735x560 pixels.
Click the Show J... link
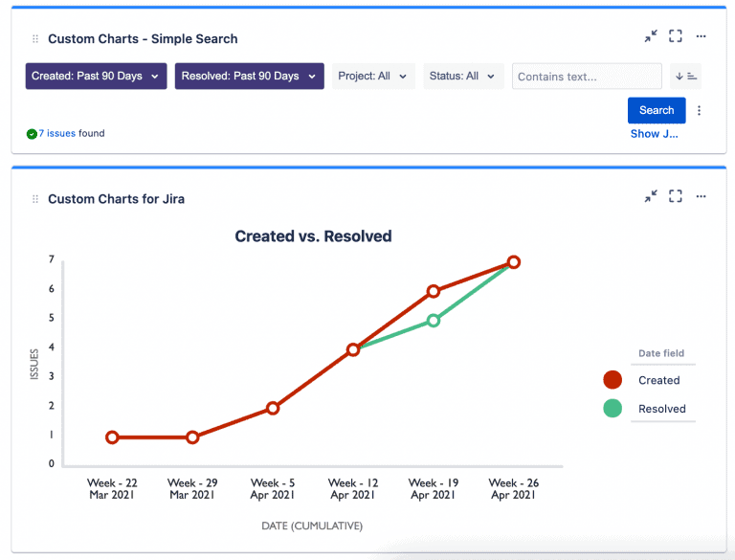pyautogui.click(x=654, y=134)
